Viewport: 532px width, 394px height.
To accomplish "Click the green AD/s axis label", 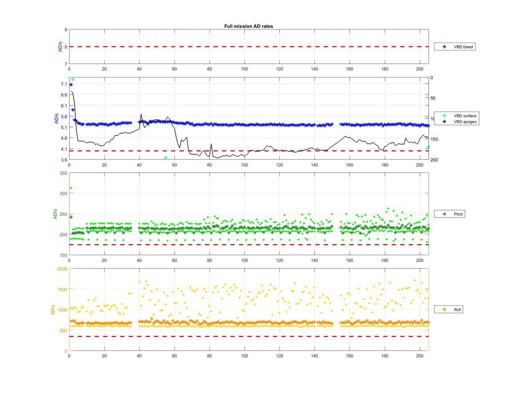I will tap(55, 214).
